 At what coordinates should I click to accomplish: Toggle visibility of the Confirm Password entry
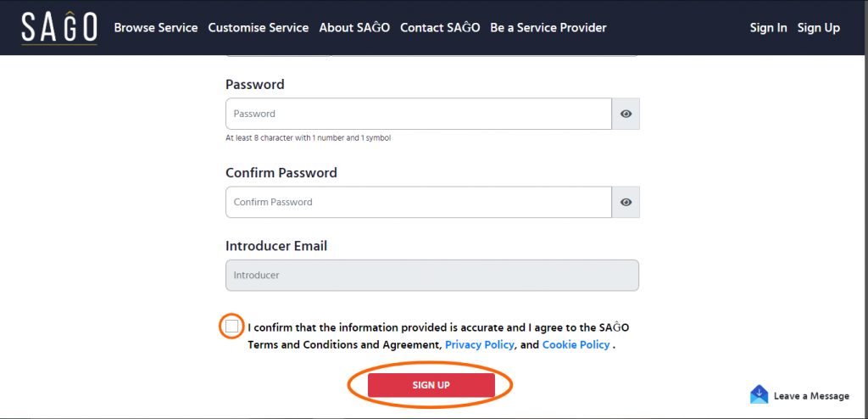[626, 202]
